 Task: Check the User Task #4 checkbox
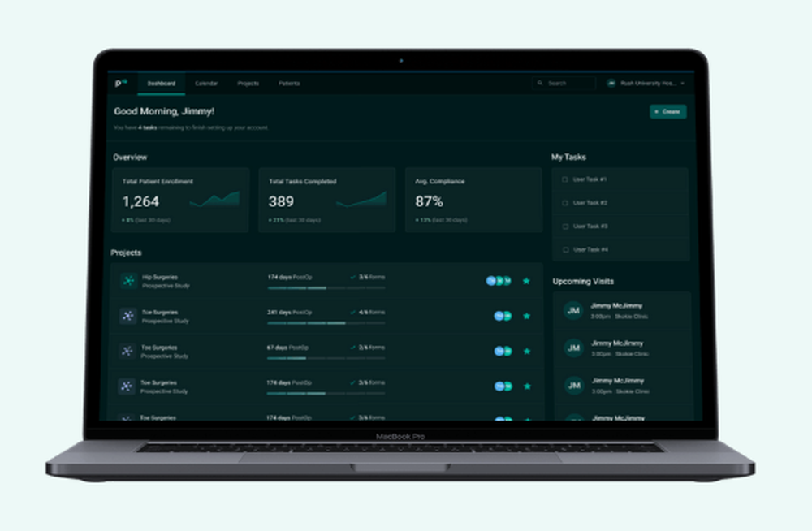pyautogui.click(x=565, y=250)
